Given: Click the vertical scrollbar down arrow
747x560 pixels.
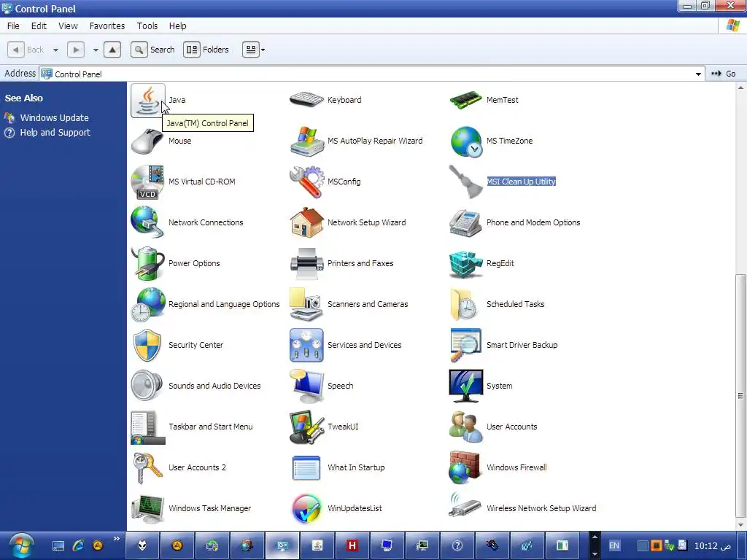Looking at the screenshot, I should pyautogui.click(x=741, y=525).
